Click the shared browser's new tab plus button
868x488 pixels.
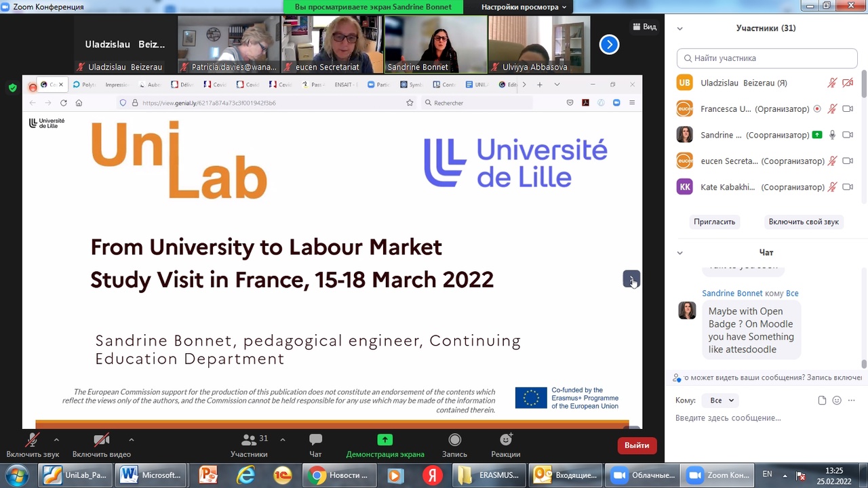(540, 85)
